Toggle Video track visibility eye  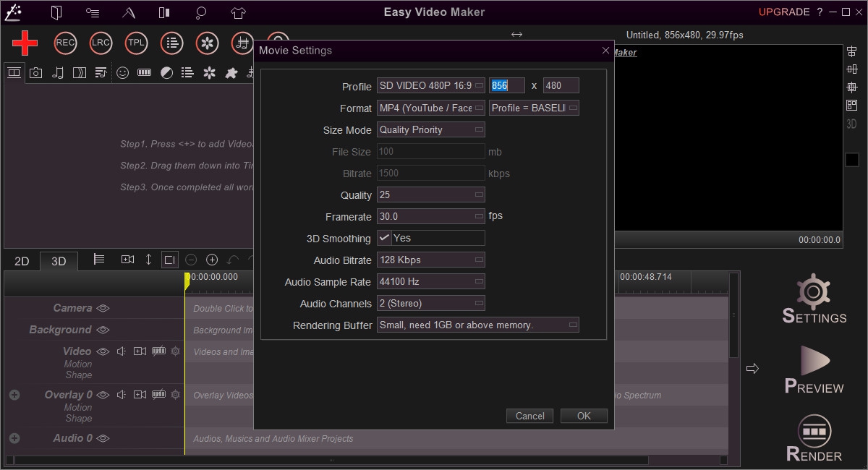(103, 351)
